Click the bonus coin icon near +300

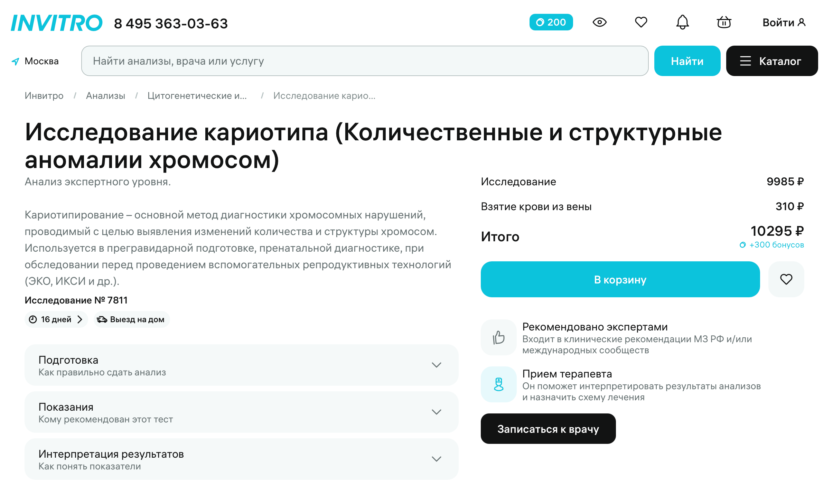(742, 245)
